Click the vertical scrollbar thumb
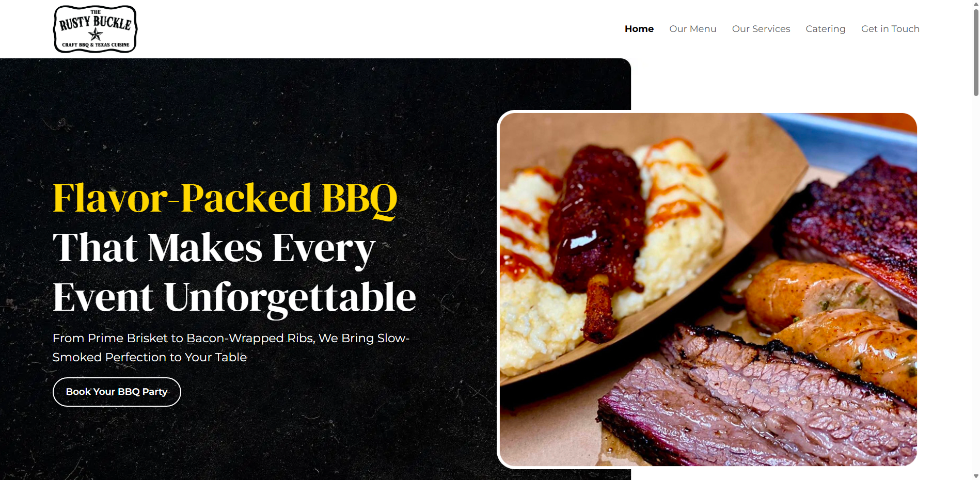The height and width of the screenshot is (480, 980). click(x=975, y=52)
